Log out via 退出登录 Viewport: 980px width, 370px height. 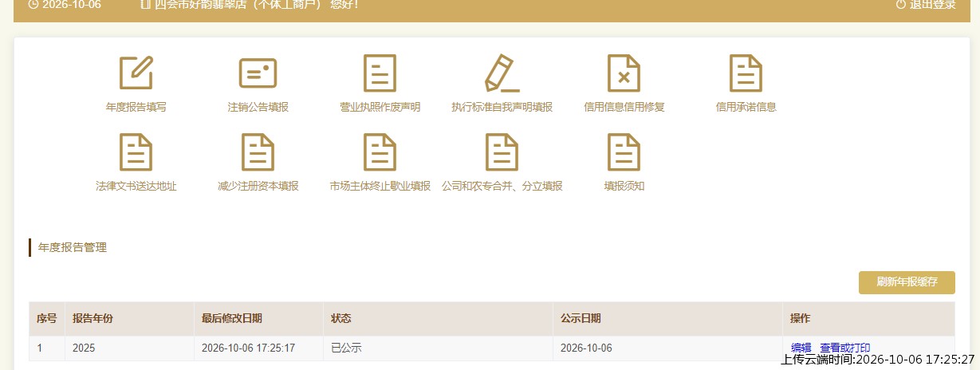pos(932,4)
